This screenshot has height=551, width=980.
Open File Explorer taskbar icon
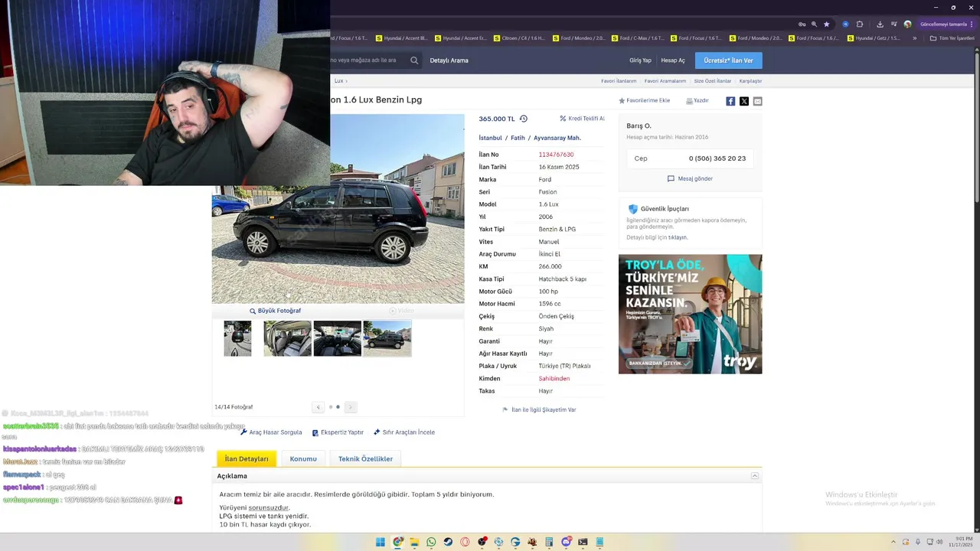point(414,542)
